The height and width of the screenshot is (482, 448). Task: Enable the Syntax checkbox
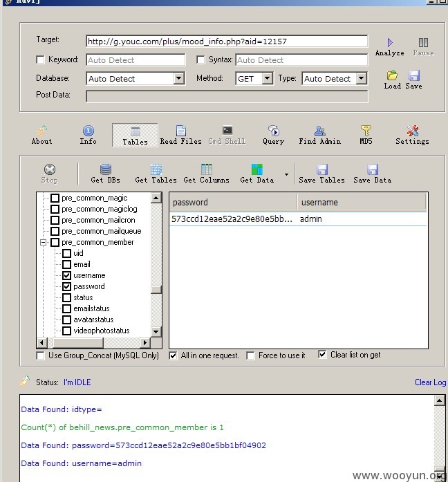[200, 59]
